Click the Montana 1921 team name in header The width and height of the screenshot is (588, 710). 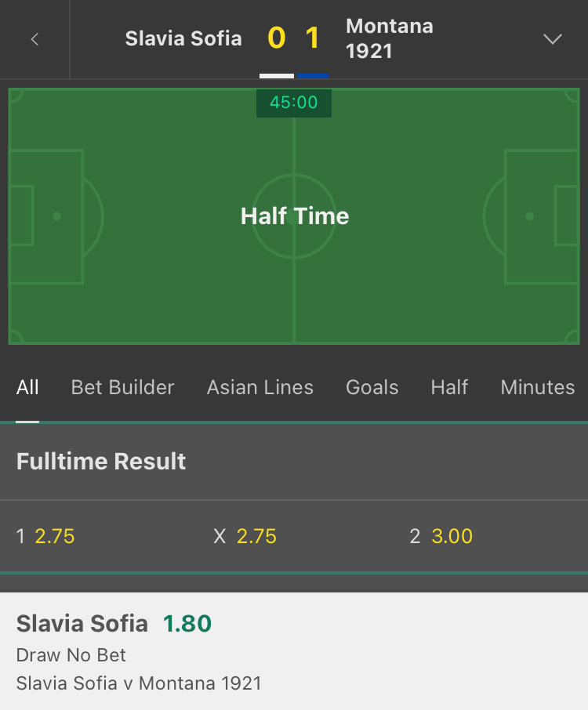(x=390, y=38)
